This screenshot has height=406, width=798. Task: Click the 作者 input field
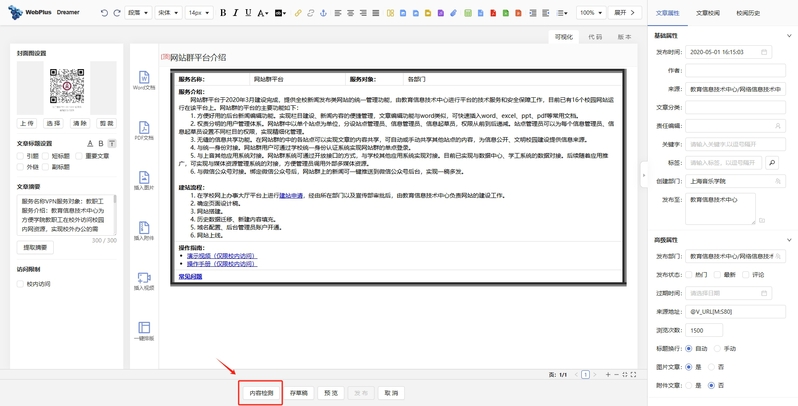(x=735, y=70)
